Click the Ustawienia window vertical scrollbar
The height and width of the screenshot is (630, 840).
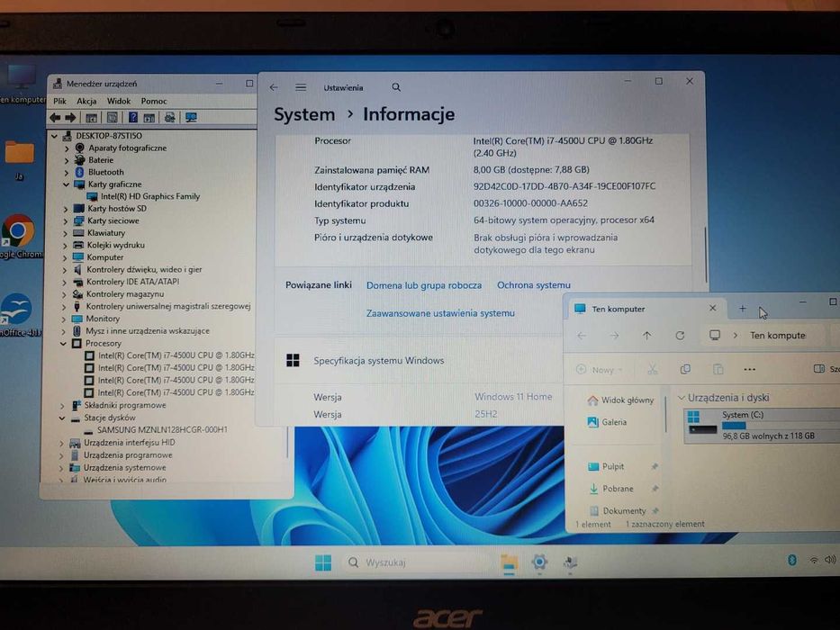tap(706, 255)
